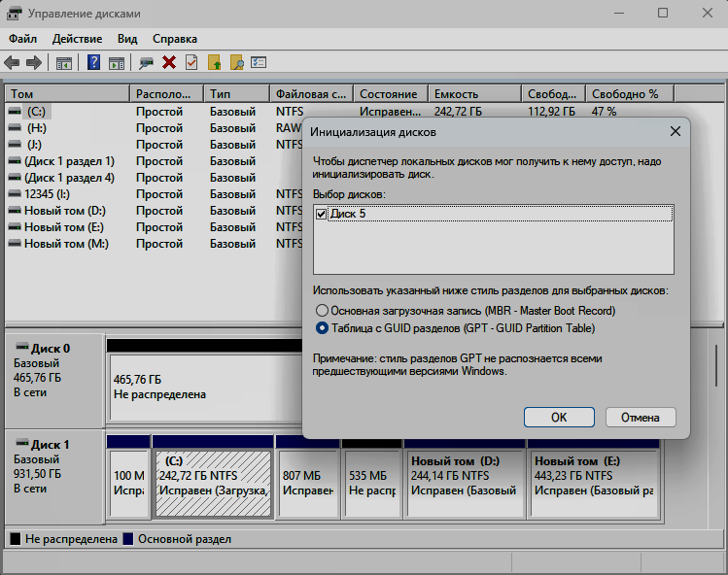The width and height of the screenshot is (728, 575).
Task: Click show/hide console tree icon
Action: click(x=64, y=62)
